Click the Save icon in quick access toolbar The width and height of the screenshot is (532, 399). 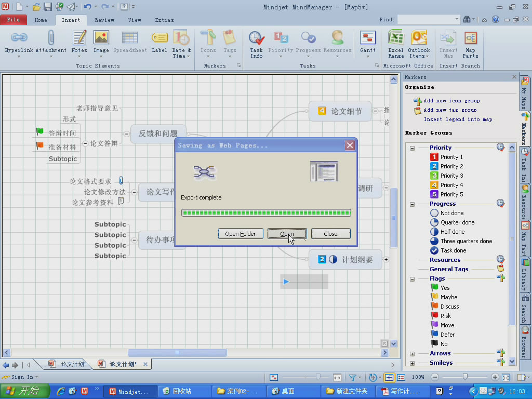point(47,6)
